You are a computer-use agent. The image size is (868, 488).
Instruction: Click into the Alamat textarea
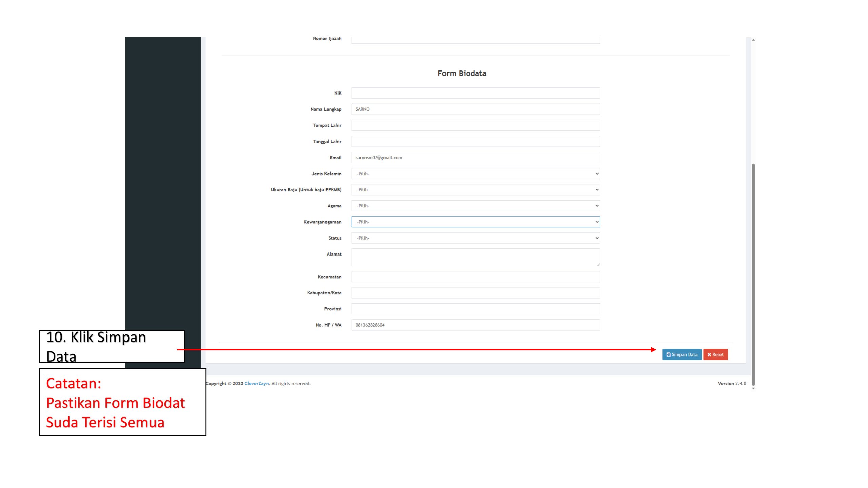(x=475, y=257)
